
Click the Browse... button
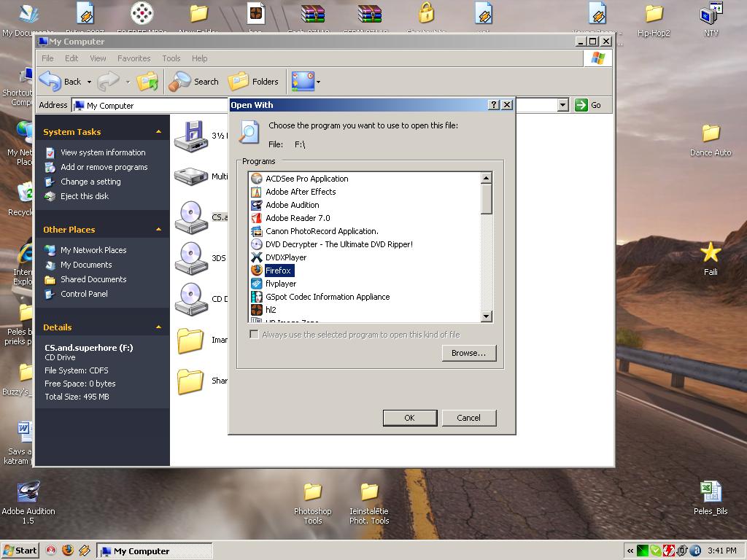[469, 353]
